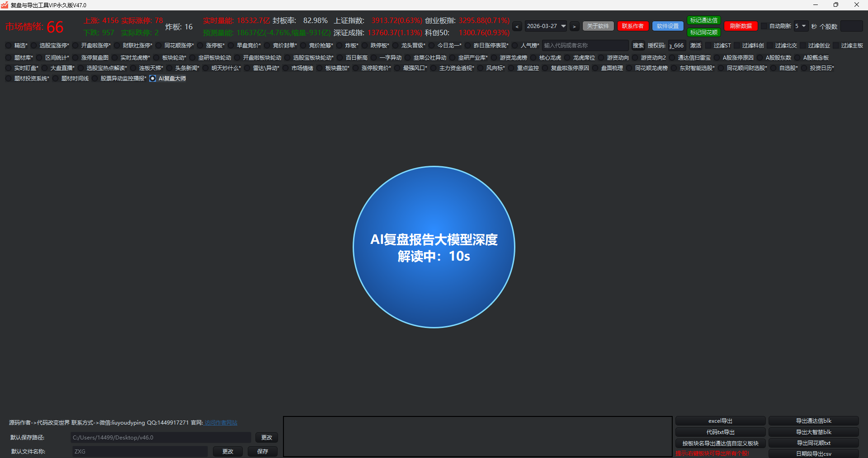This screenshot has width=868, height=458.
Task: Go to next date with the > arrow
Action: click(574, 27)
